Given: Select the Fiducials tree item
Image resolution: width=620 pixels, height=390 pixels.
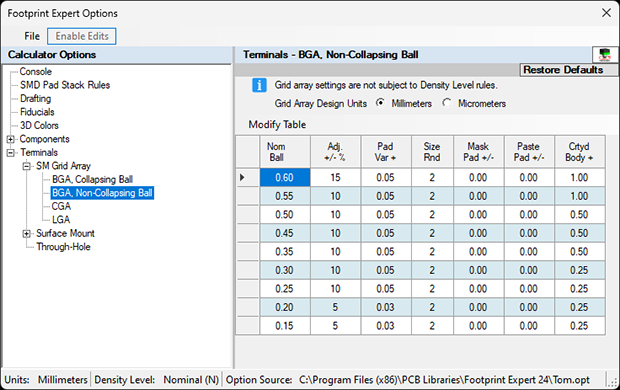Looking at the screenshot, I should coord(37,112).
